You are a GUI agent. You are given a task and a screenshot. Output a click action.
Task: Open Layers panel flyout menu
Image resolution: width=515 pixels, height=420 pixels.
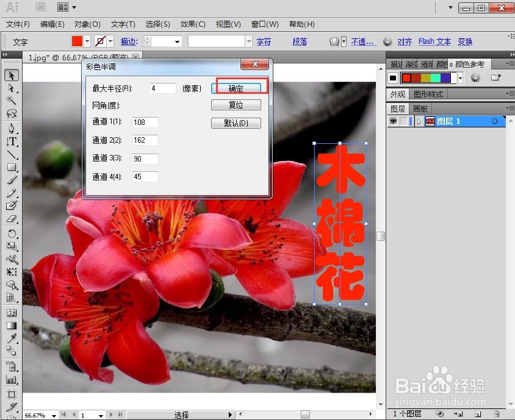510,108
